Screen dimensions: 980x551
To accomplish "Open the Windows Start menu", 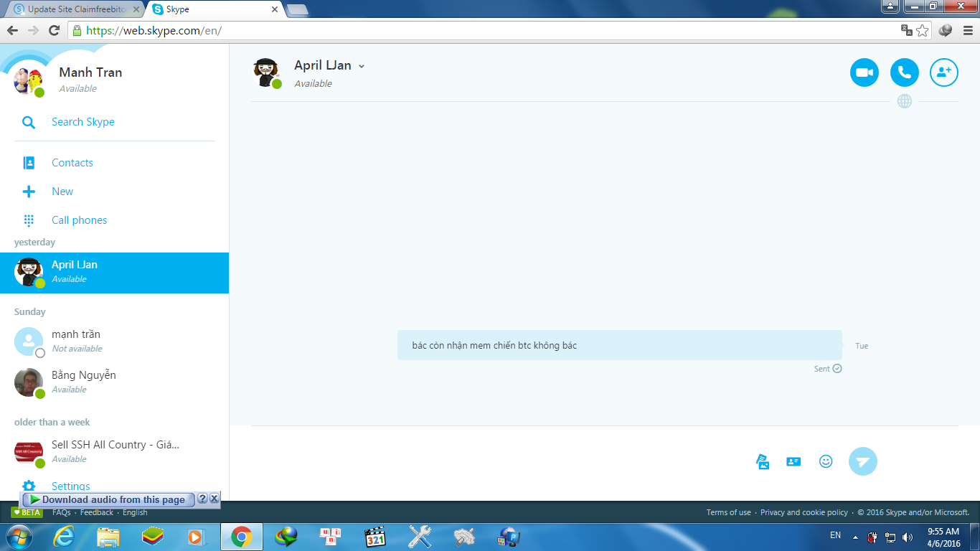I will (18, 537).
